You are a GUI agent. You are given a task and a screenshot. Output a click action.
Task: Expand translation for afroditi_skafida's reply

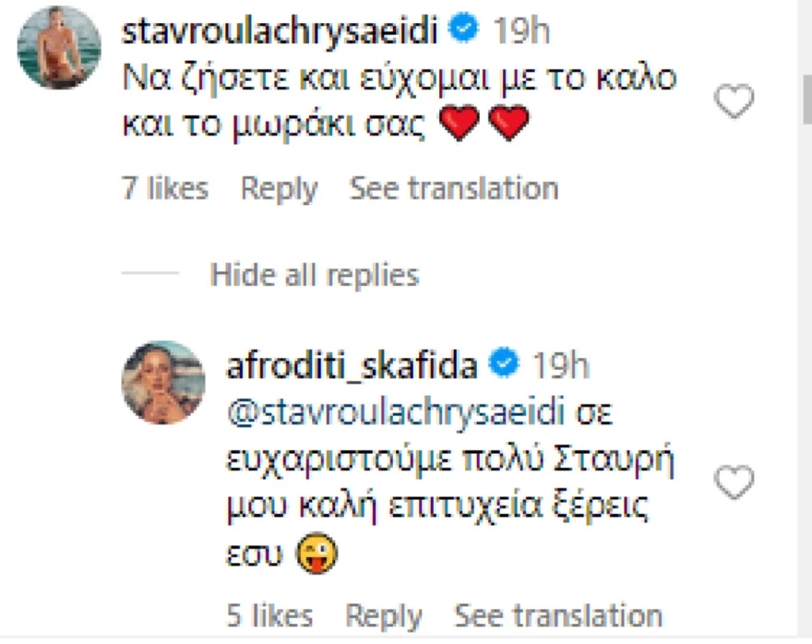pyautogui.click(x=557, y=614)
